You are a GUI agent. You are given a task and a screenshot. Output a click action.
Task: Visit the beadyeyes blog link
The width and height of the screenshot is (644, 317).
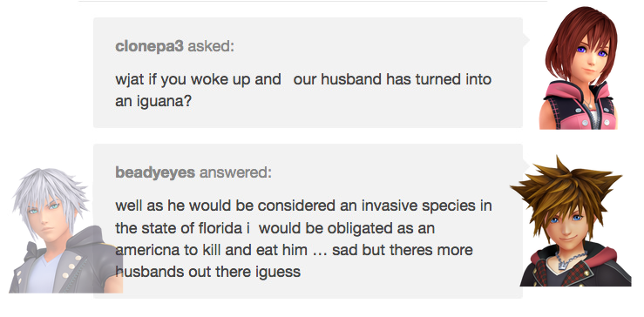coord(155,172)
